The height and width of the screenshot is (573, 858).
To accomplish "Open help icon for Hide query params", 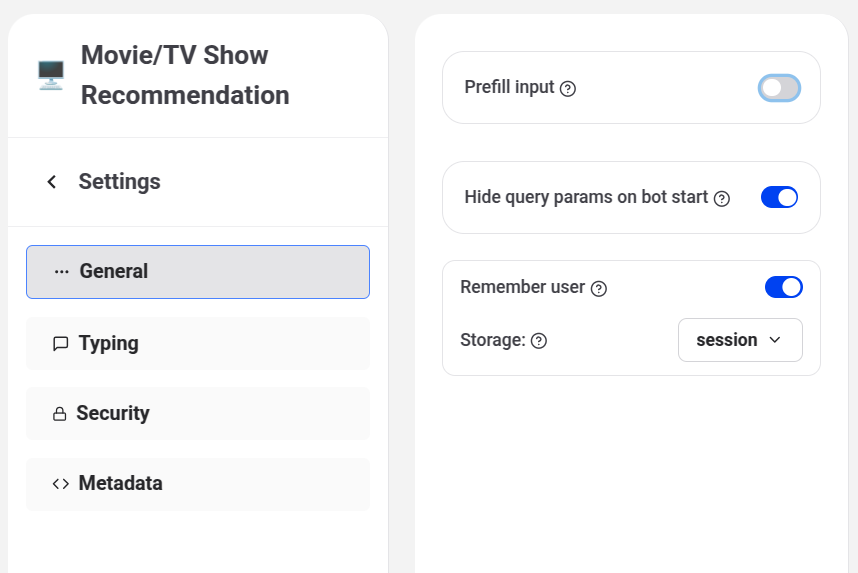I will (722, 198).
